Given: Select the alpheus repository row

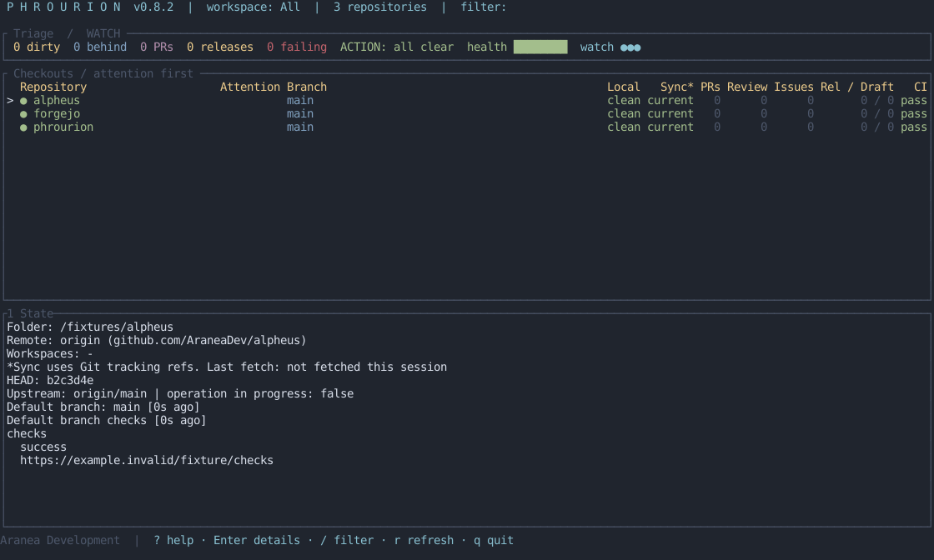Looking at the screenshot, I should [x=466, y=101].
